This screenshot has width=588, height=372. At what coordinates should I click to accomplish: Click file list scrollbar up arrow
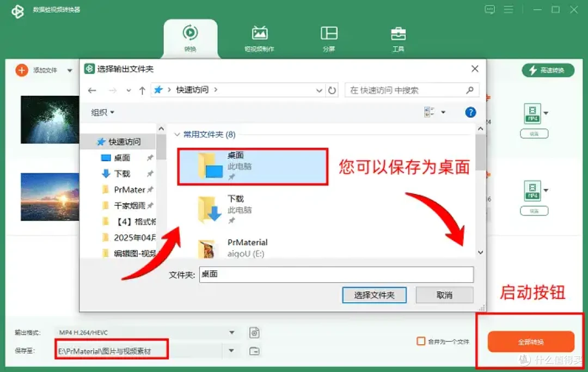click(480, 129)
